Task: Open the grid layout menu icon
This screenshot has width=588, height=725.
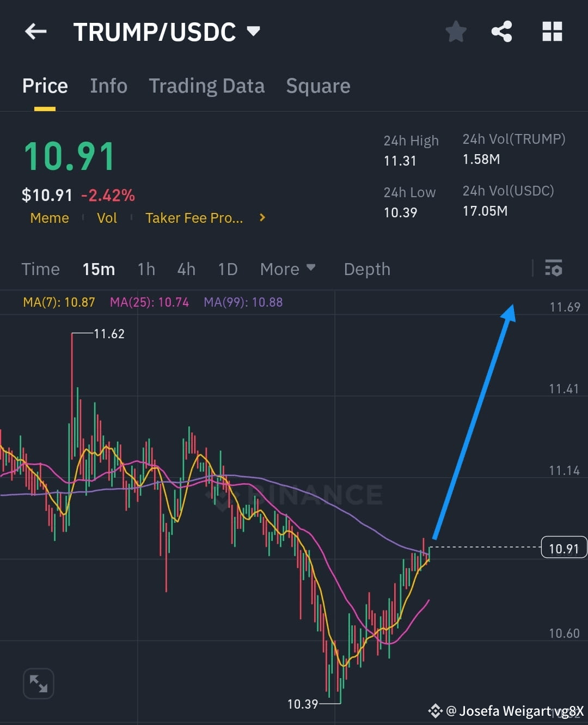Action: [x=552, y=31]
